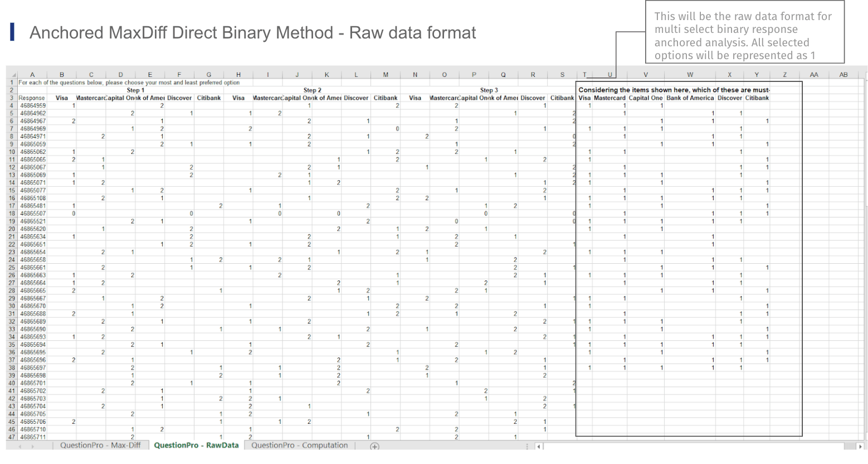Select column W header
Viewport: 868px width, 464px height.
[690, 75]
